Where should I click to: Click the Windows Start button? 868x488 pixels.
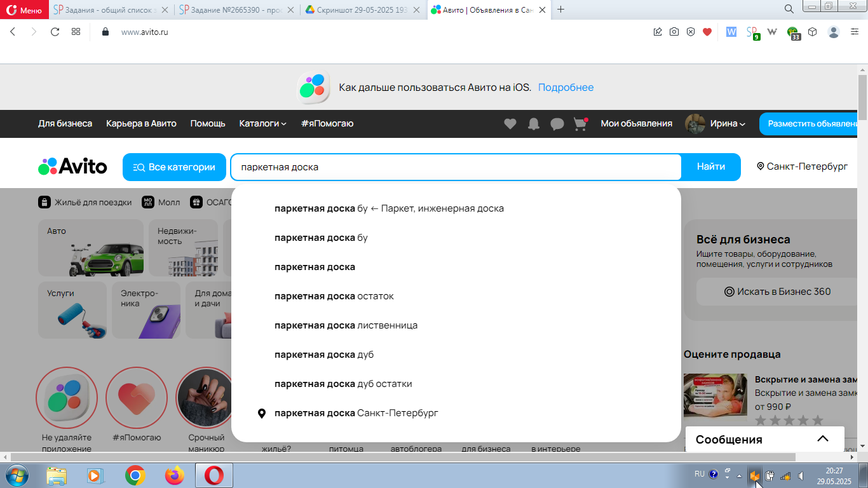(16, 475)
